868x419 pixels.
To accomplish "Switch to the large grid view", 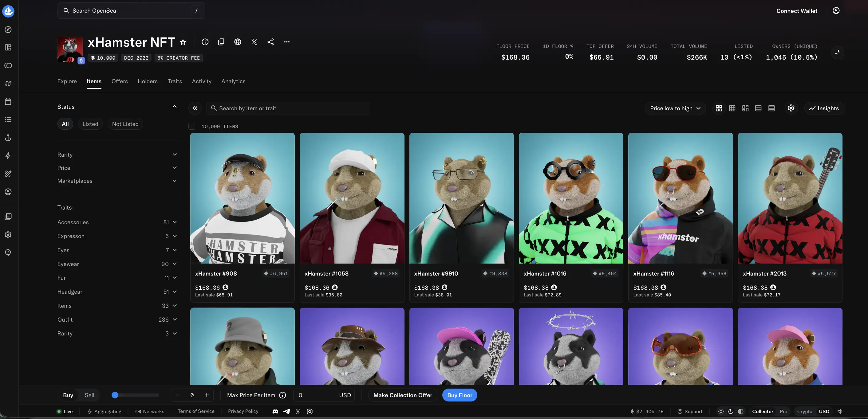I will point(719,108).
